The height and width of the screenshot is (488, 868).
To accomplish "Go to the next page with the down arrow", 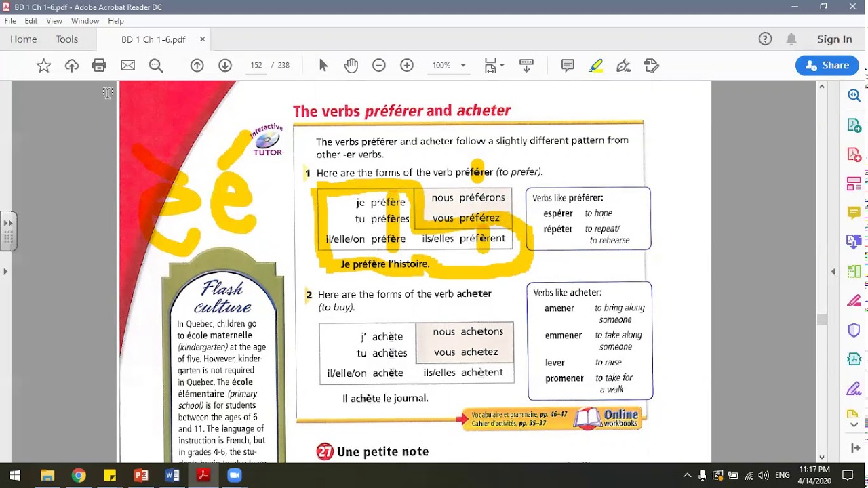I will tap(225, 66).
